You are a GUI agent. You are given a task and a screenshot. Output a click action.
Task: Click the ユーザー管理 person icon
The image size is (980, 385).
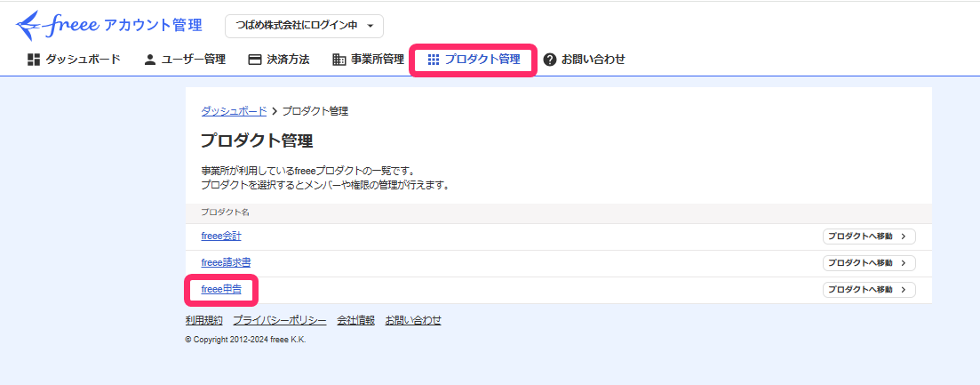click(x=149, y=60)
